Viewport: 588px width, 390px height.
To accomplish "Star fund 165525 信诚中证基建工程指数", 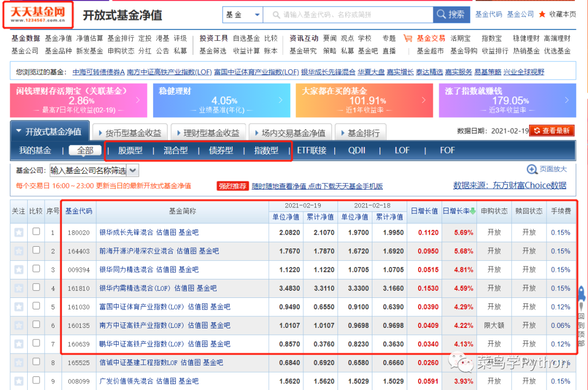I will coord(19,363).
